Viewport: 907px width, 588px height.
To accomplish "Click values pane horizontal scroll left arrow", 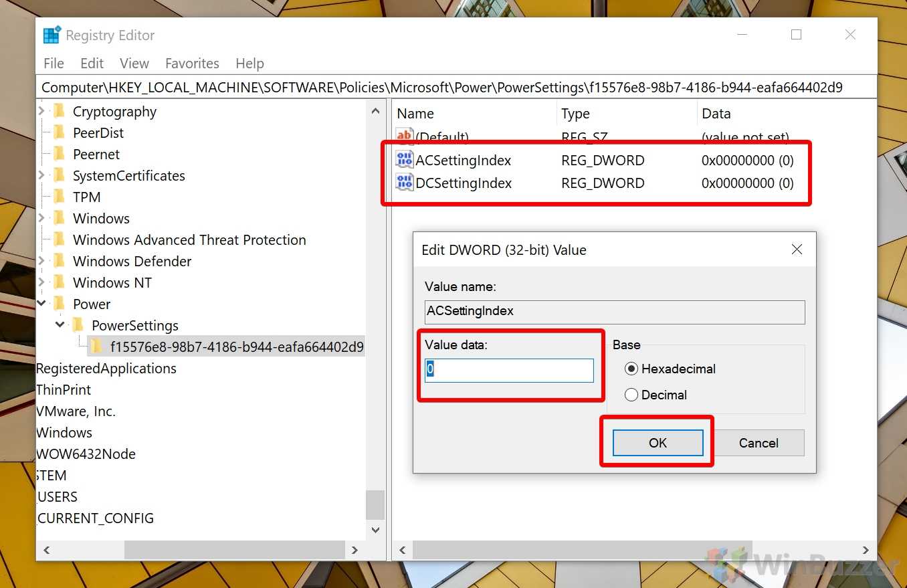I will point(403,550).
